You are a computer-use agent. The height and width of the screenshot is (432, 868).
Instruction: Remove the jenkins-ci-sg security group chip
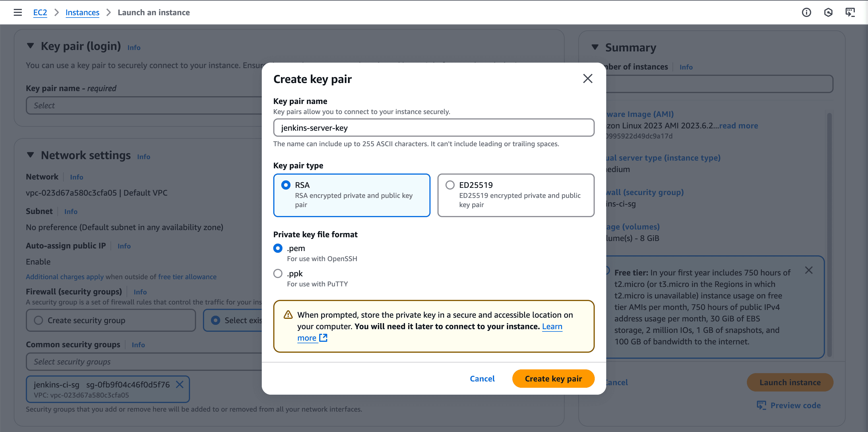(x=180, y=384)
